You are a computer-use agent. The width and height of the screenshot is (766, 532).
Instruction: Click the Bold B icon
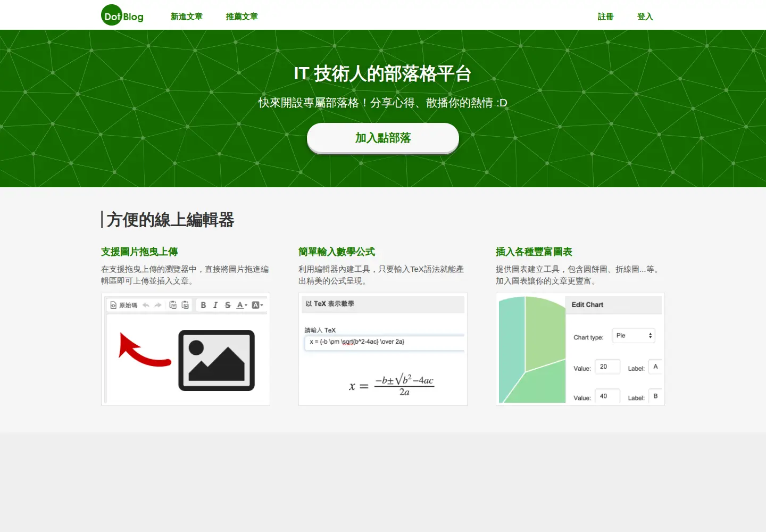click(203, 305)
